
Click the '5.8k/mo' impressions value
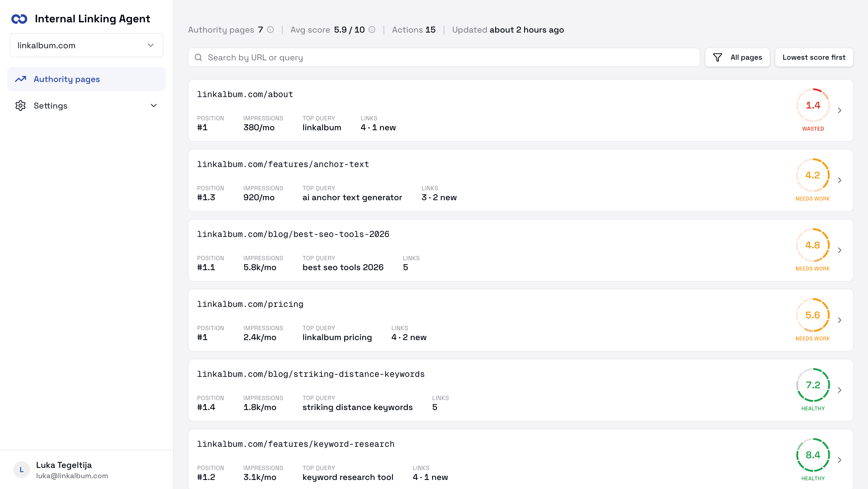(260, 267)
